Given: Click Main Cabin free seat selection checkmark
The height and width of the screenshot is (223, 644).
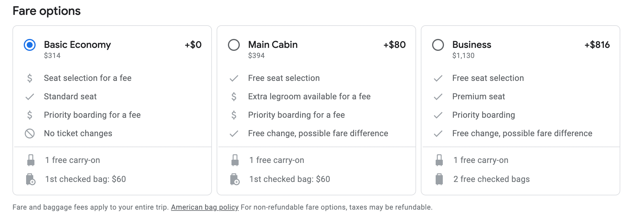Looking at the screenshot, I should (234, 78).
